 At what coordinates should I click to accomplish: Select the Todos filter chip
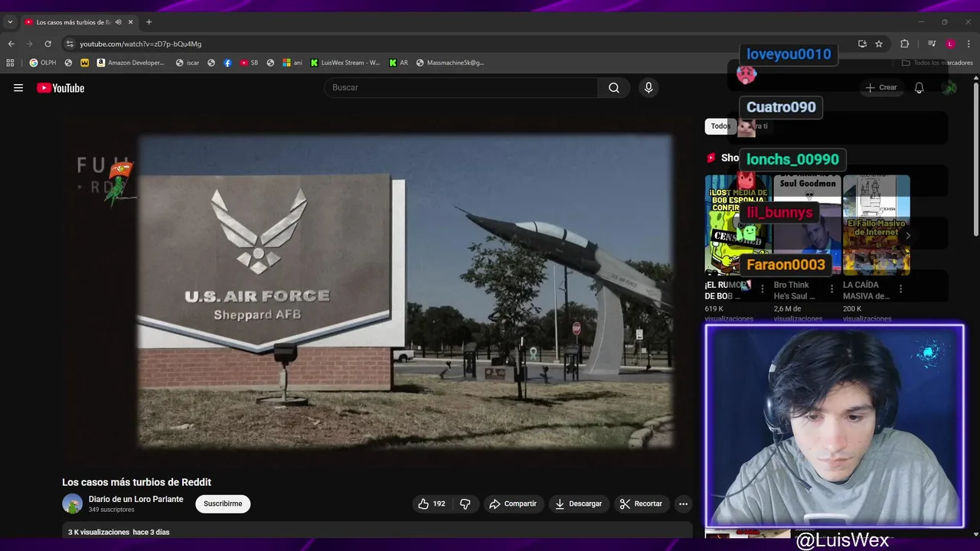(x=720, y=126)
